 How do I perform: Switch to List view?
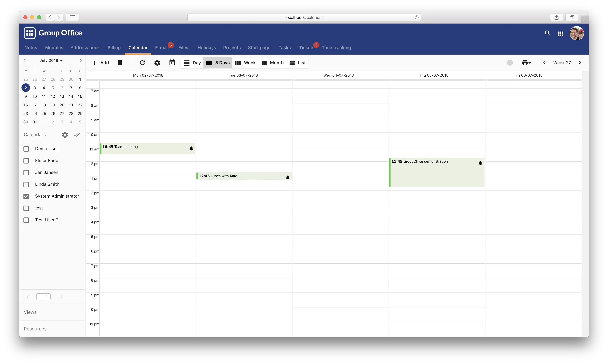click(x=298, y=62)
